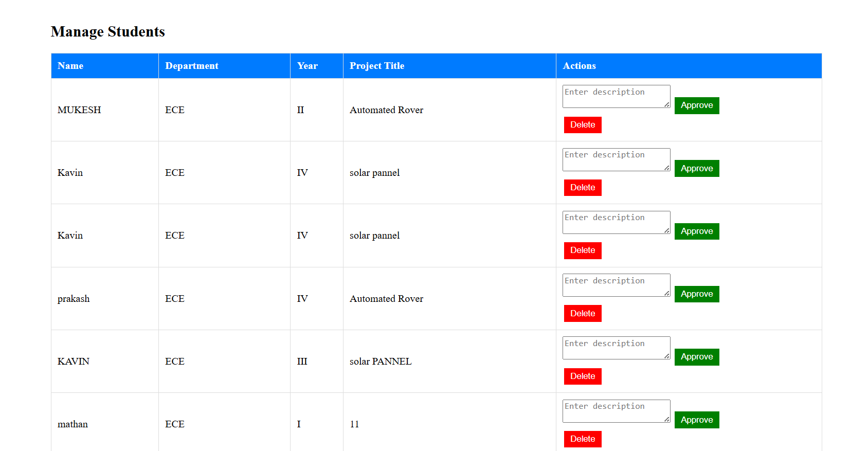Screen dimensions: 868x451
Task: Approve MUKESH's Automated Rover project
Action: tap(697, 105)
